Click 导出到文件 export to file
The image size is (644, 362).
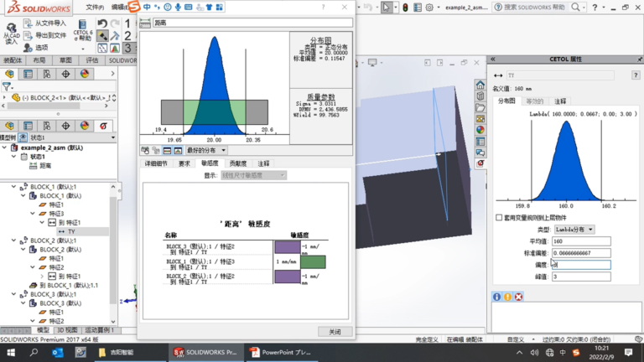point(44,36)
